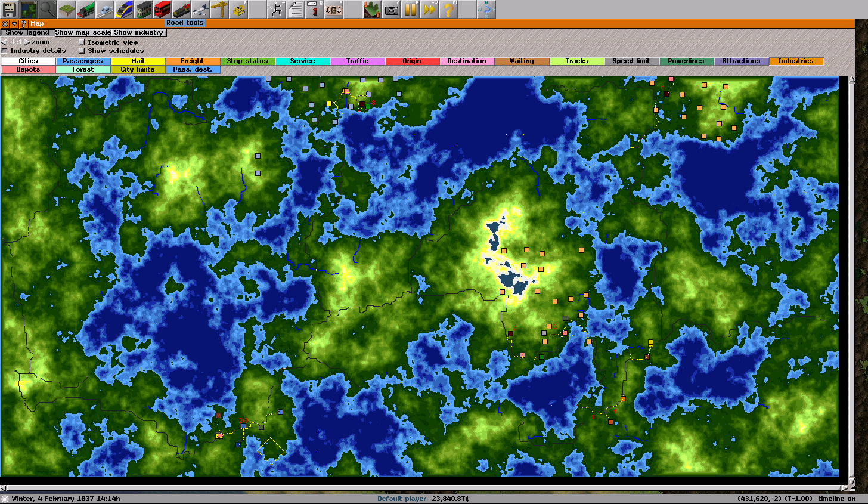Open the minimap toolbar icon
The image size is (868, 504).
29,10
